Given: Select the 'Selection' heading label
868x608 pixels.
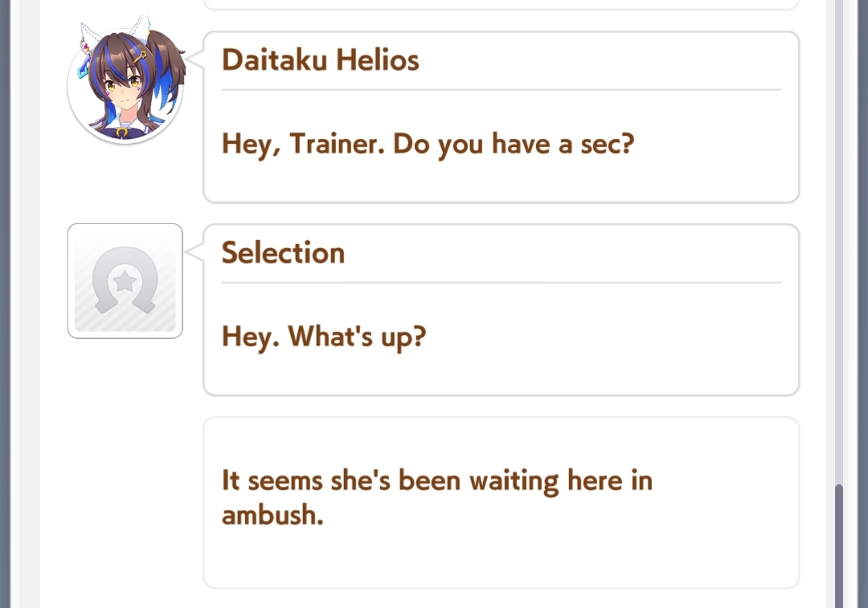Looking at the screenshot, I should 284,253.
